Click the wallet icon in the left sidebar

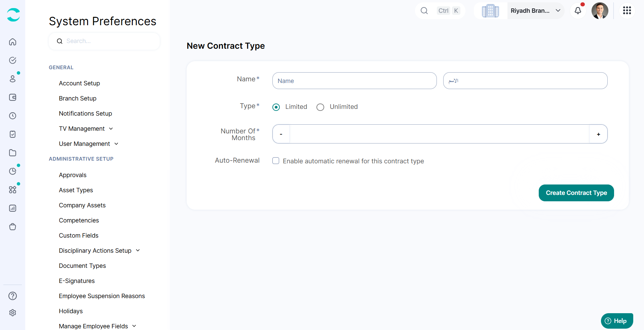(x=12, y=97)
